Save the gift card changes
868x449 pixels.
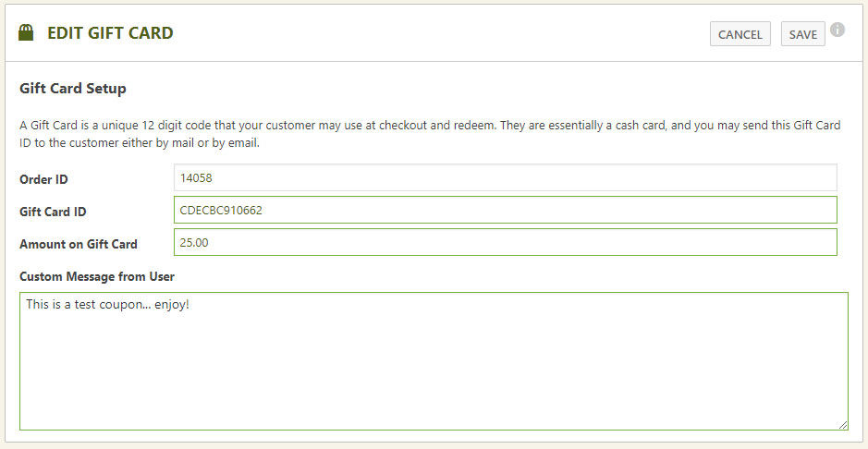pos(802,34)
